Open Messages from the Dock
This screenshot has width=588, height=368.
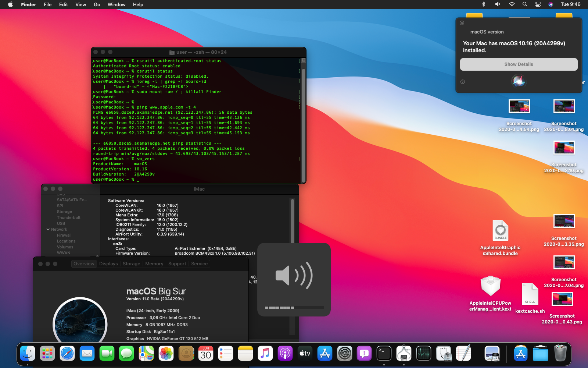point(126,354)
